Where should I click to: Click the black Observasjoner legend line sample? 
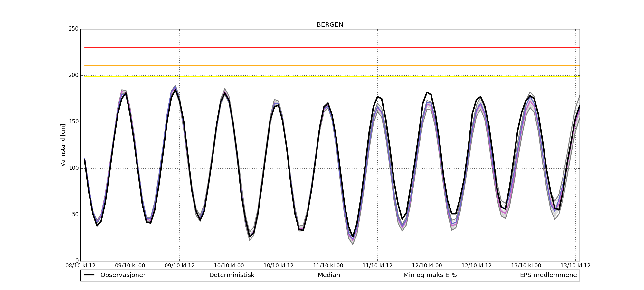click(89, 275)
